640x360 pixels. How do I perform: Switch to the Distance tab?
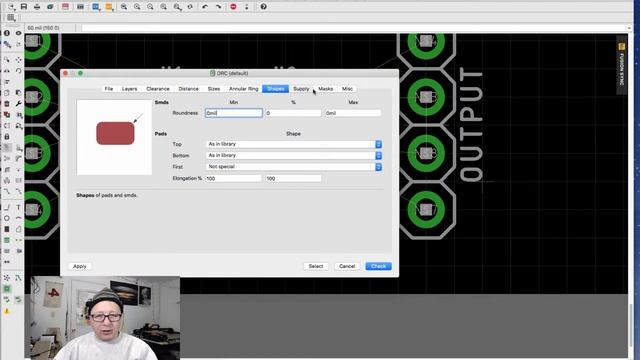[189, 89]
